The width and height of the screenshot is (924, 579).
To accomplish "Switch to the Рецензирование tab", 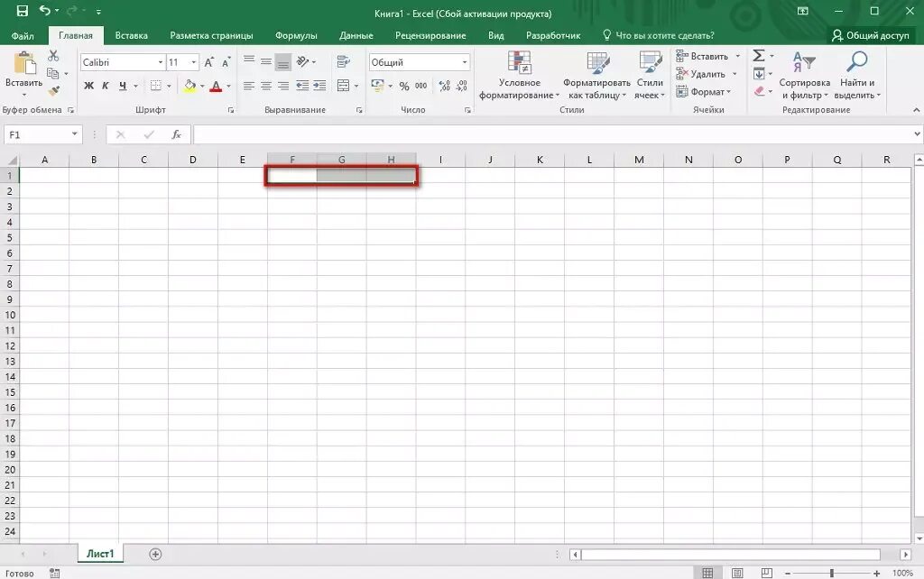I will (430, 35).
